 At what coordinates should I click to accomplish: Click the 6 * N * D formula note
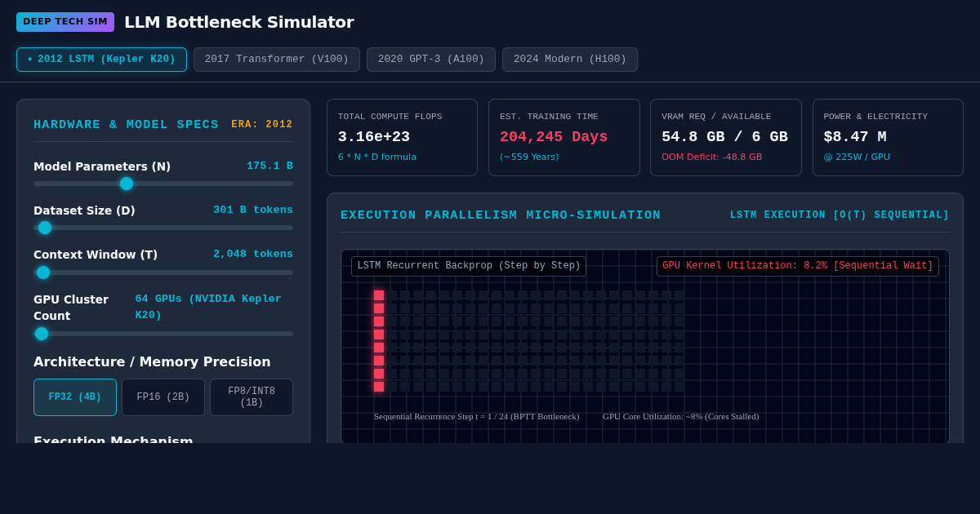(377, 157)
